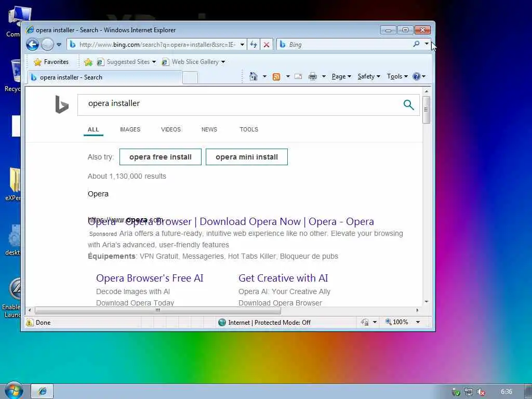Click Internet Protected Mode status text
The width and height of the screenshot is (532, 399).
point(270,322)
